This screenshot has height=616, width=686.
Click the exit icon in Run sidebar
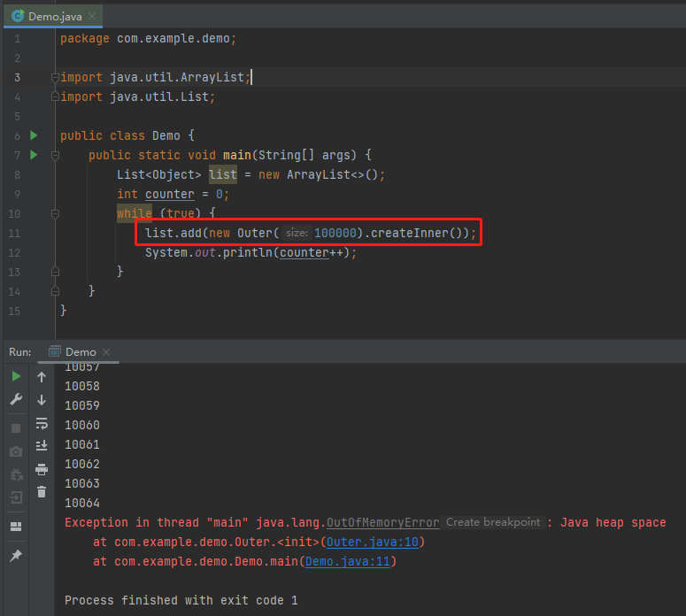[16, 497]
